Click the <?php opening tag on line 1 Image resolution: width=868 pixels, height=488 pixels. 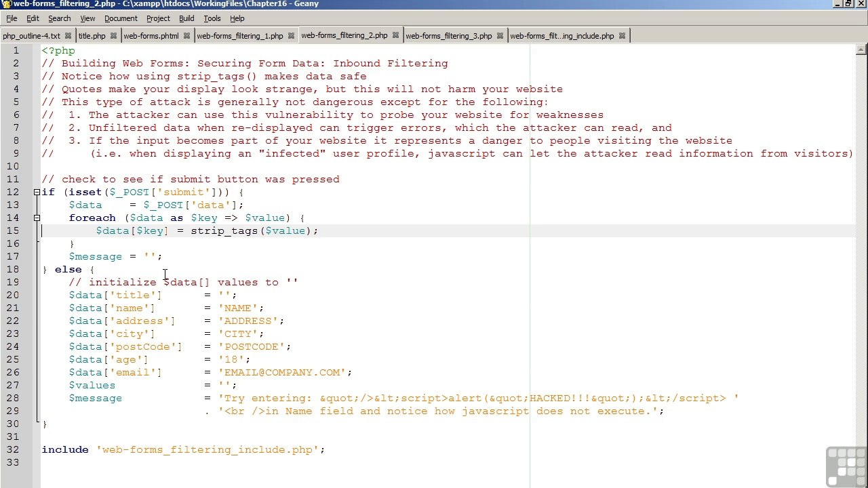(x=58, y=50)
